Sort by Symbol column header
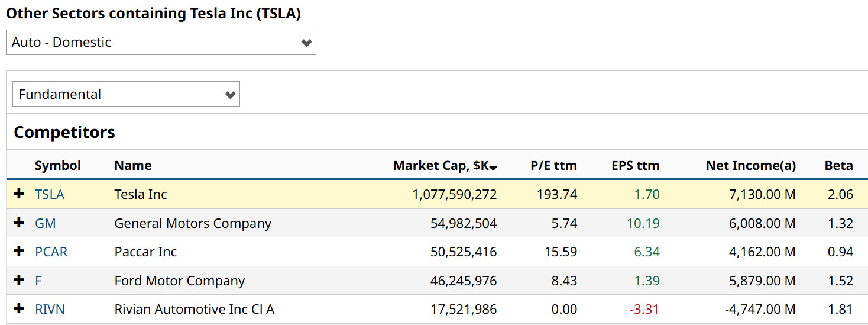This screenshot has width=868, height=325. coord(58,166)
